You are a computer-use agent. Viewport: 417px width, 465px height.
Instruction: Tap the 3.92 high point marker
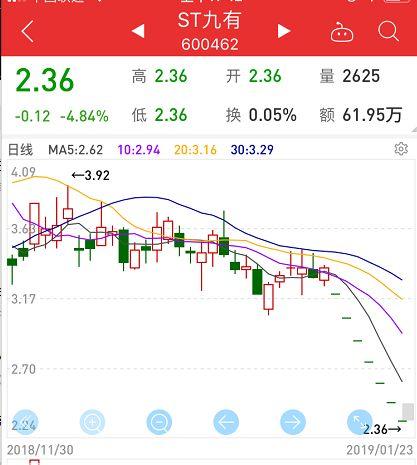tap(91, 175)
